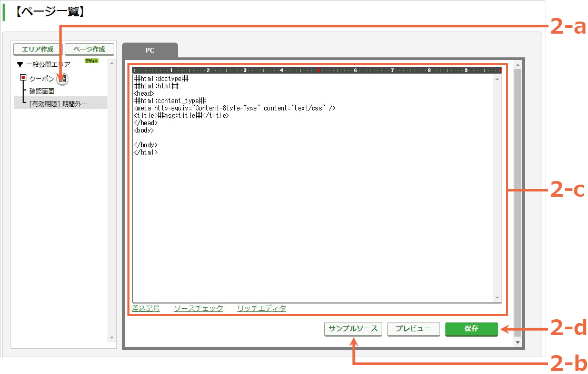The height and width of the screenshot is (374, 588).
Task: Click the ページ作成 button
Action: [x=89, y=49]
